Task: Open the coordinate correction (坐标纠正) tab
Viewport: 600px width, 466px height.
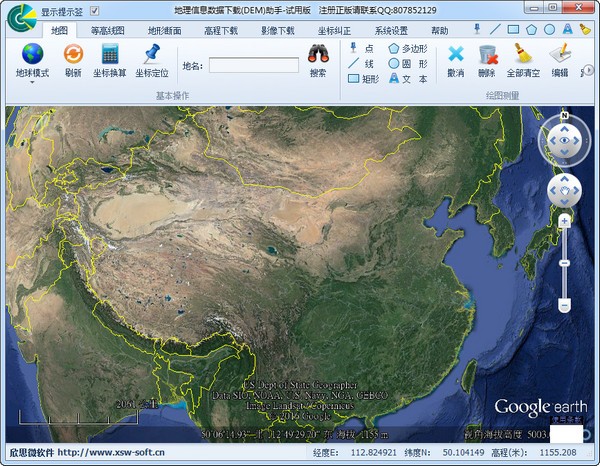Action: (x=334, y=31)
